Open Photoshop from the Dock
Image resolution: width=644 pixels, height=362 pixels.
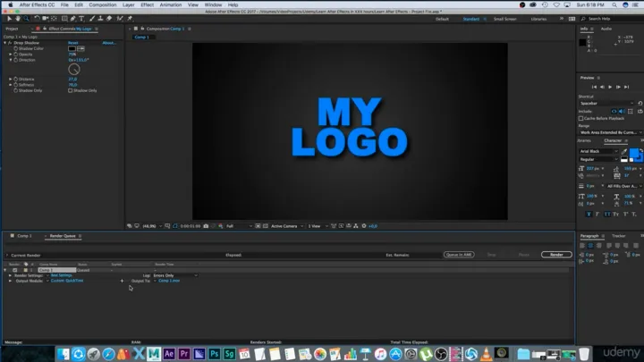point(216,354)
